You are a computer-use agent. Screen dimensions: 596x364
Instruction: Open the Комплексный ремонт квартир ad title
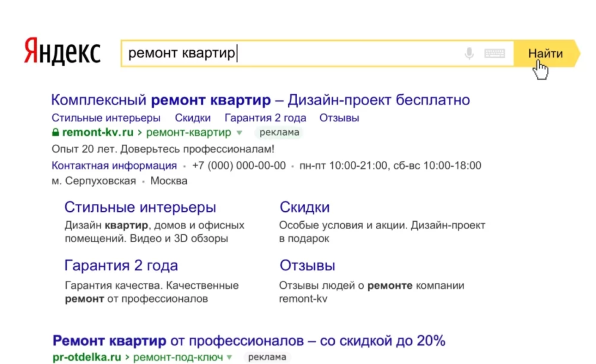tap(261, 100)
